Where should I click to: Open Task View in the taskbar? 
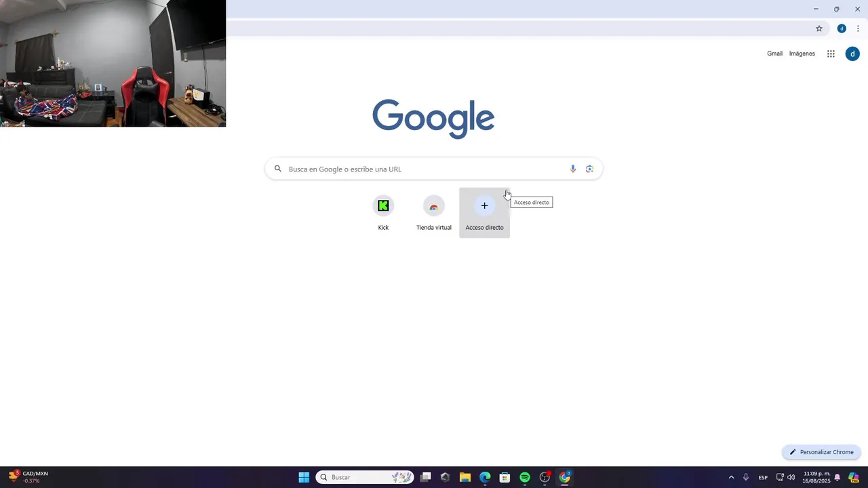point(426,477)
